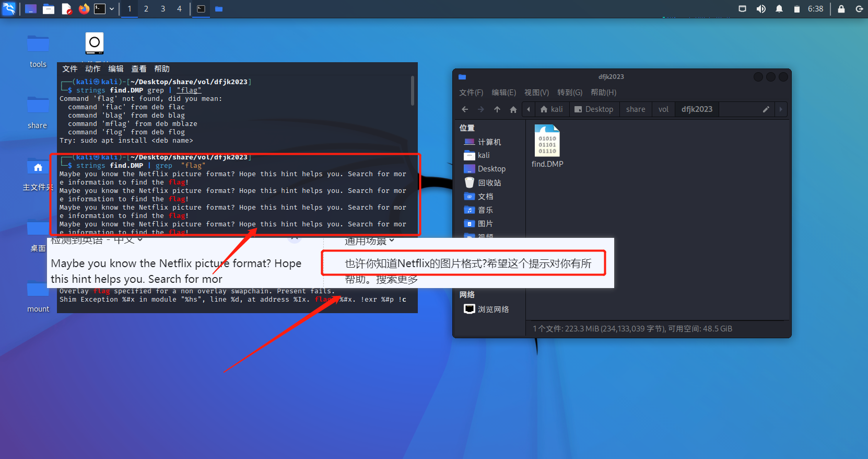Click the show desktop panel icon

click(31, 9)
